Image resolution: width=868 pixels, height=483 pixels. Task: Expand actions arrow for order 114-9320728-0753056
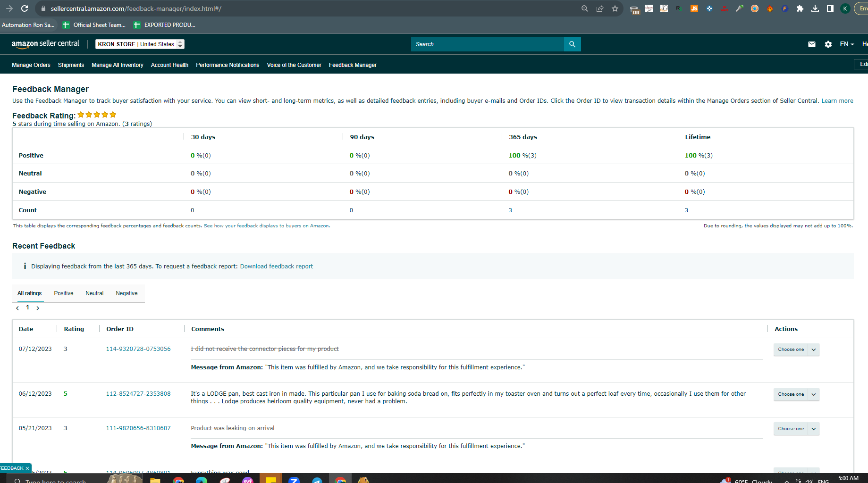[x=814, y=350]
